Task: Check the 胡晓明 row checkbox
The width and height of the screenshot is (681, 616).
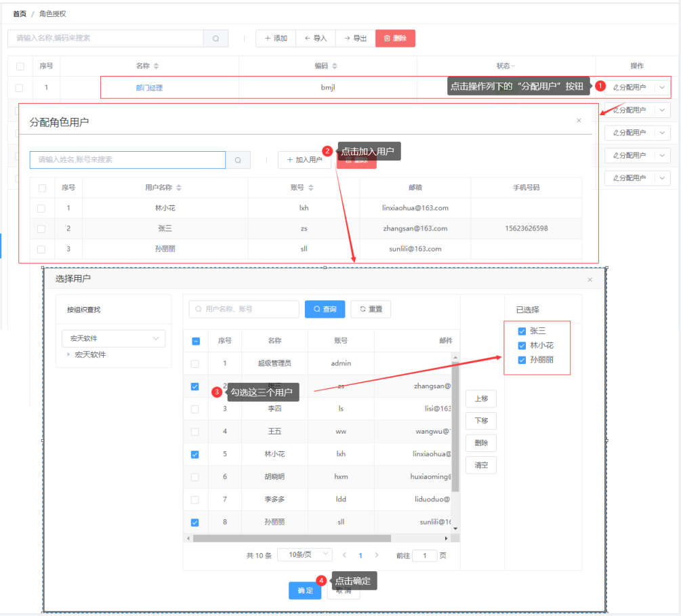Action: (195, 477)
